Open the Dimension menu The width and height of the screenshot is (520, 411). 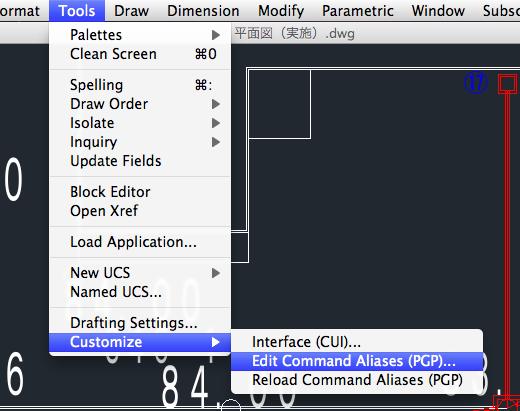pos(203,11)
